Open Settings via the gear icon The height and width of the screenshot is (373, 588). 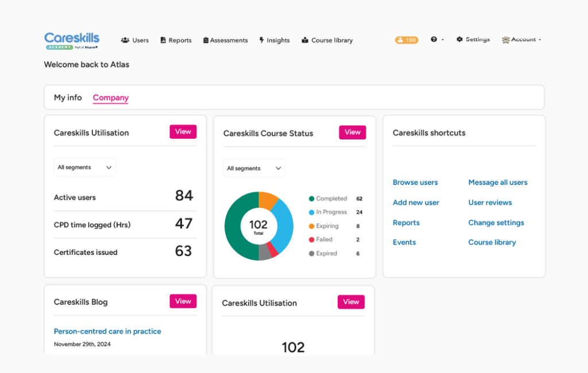point(459,40)
